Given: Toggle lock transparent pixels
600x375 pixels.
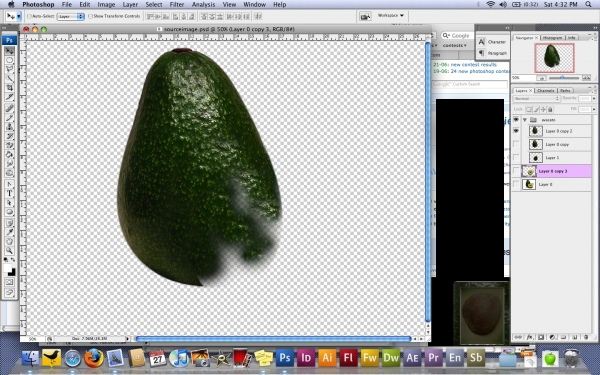Looking at the screenshot, I should tap(529, 109).
